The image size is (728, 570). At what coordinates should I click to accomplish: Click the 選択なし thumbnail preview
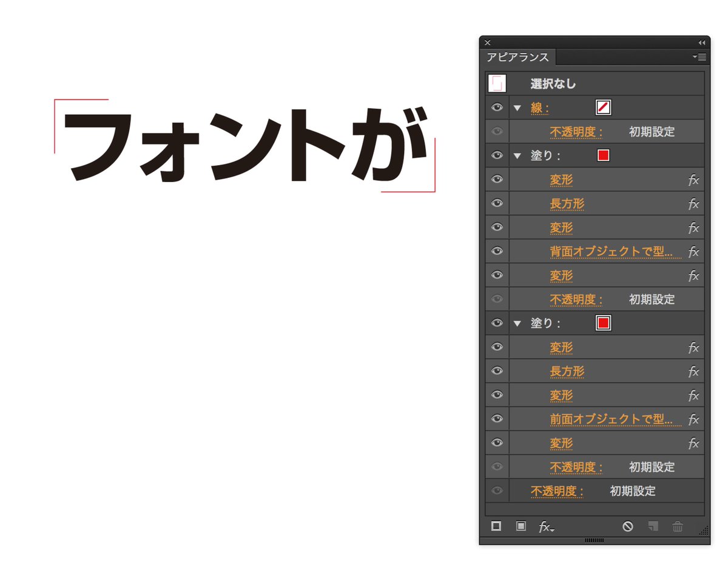[497, 83]
